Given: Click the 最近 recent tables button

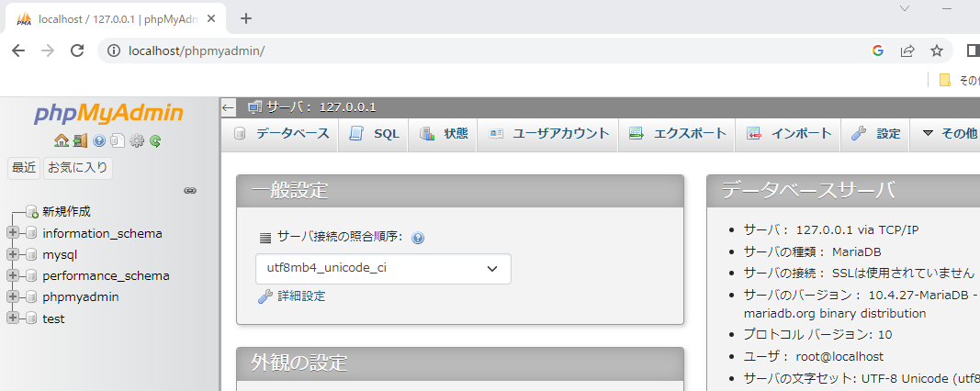Looking at the screenshot, I should pos(24,168).
